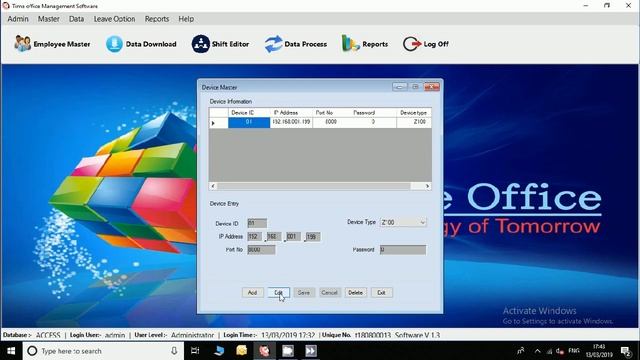Screen dimensions: 640x360
Task: Click the IP Address column header
Action: (x=291, y=113)
